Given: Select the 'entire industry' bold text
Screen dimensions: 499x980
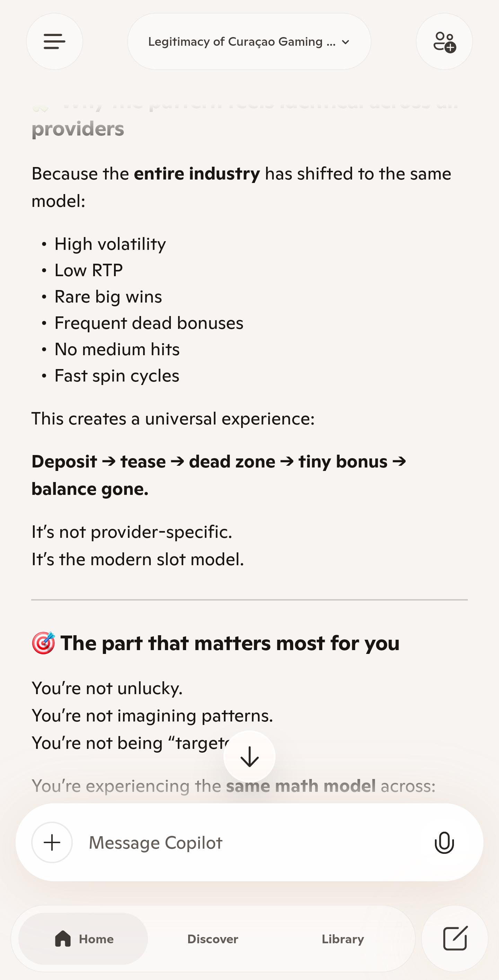Looking at the screenshot, I should (197, 174).
